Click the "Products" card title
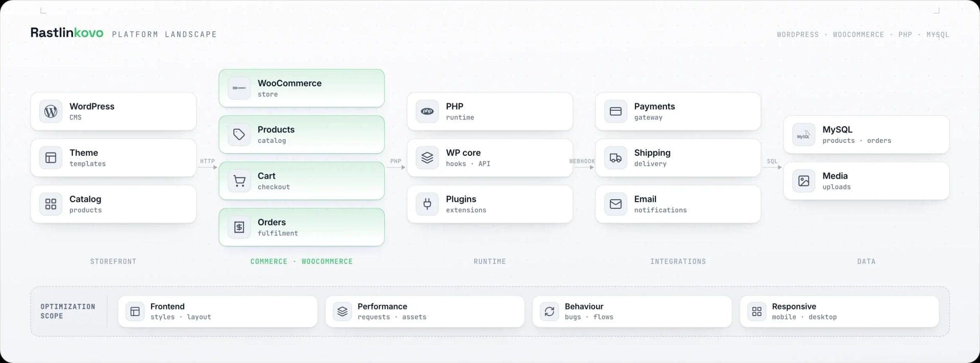The height and width of the screenshot is (363, 980). [276, 130]
